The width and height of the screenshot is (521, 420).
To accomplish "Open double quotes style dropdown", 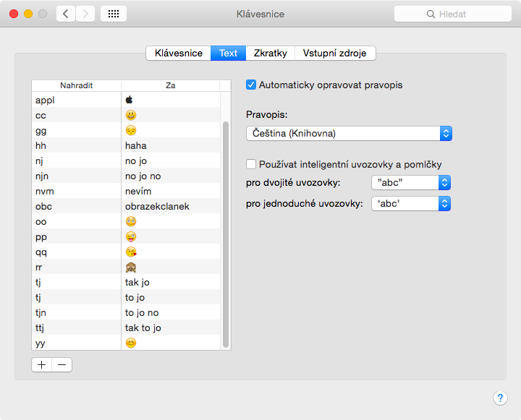I will (410, 182).
